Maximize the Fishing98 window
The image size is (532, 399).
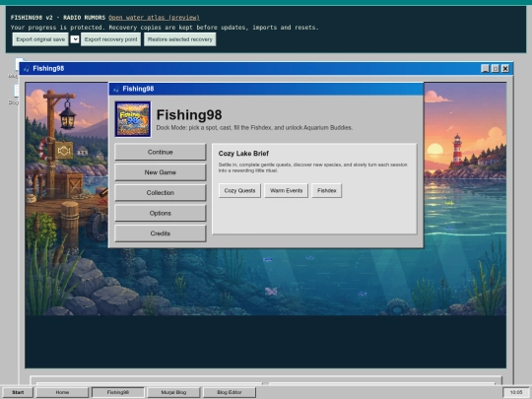(496, 69)
